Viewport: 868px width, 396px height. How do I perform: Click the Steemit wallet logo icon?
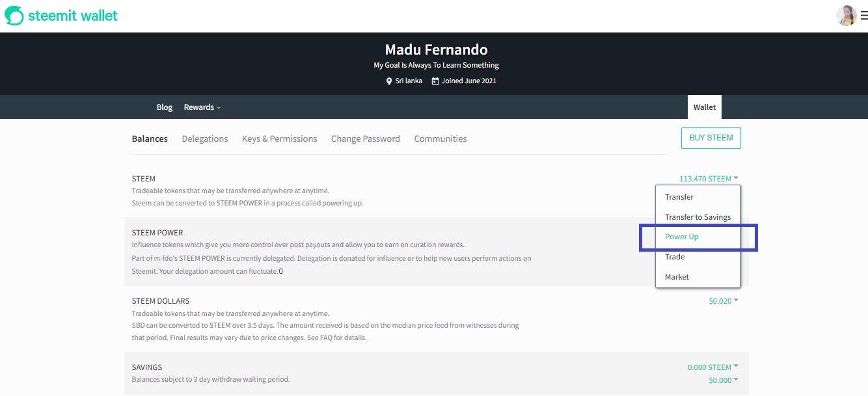tap(14, 16)
